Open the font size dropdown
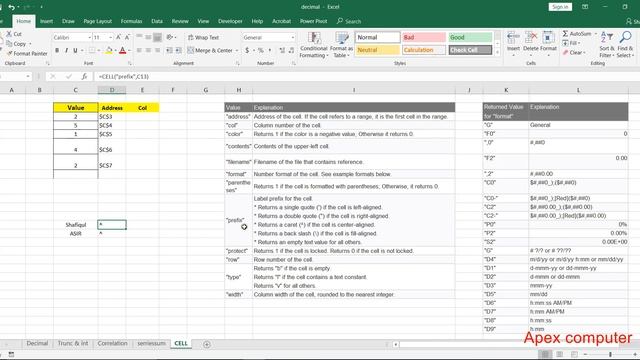The width and height of the screenshot is (640, 360). point(111,37)
